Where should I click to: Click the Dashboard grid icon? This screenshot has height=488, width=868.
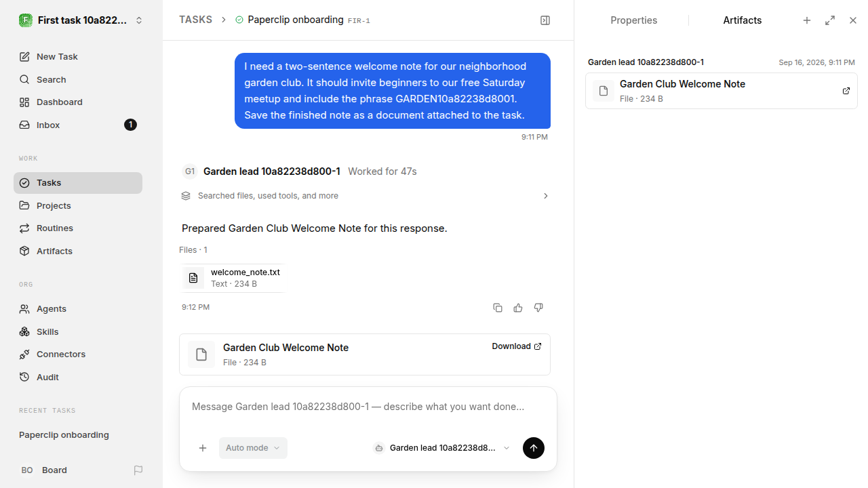24,102
